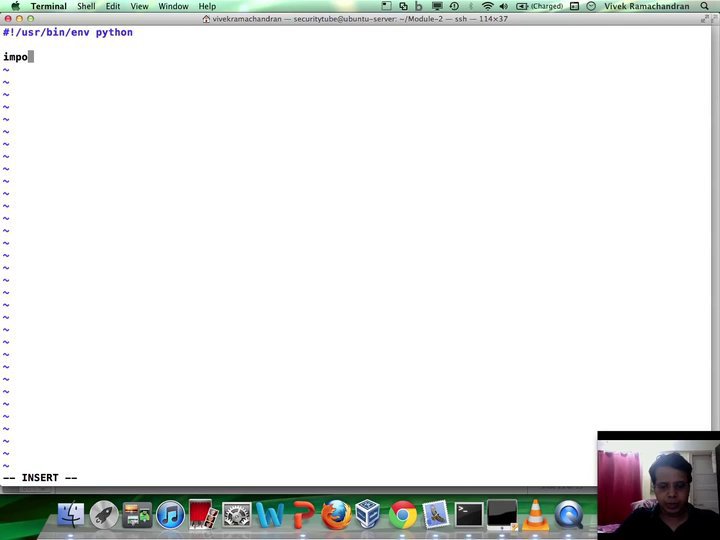Launch VLC cone icon from Dock
The width and height of the screenshot is (720, 540).
tap(535, 514)
